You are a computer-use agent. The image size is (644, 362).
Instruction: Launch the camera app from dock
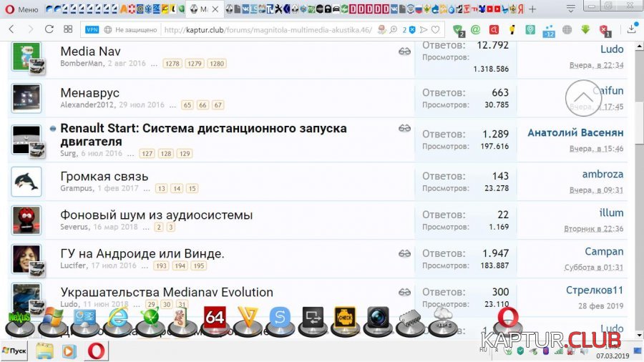(377, 321)
